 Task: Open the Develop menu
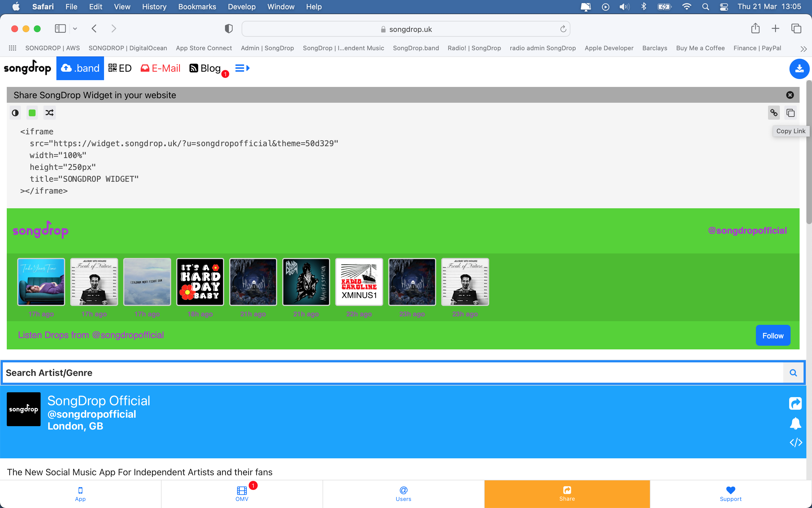click(242, 7)
